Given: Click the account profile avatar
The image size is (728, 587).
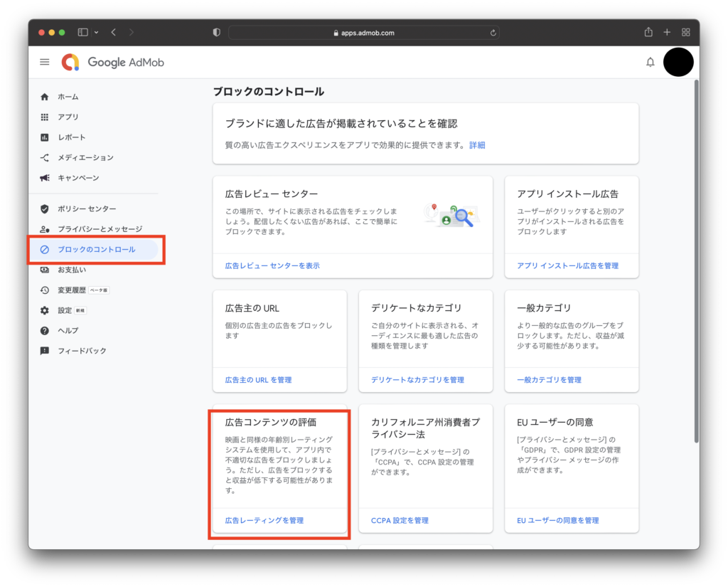Looking at the screenshot, I should pos(678,63).
